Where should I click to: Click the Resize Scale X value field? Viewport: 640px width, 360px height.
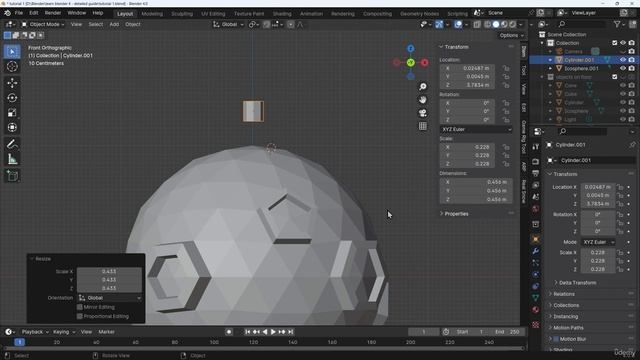click(109, 271)
